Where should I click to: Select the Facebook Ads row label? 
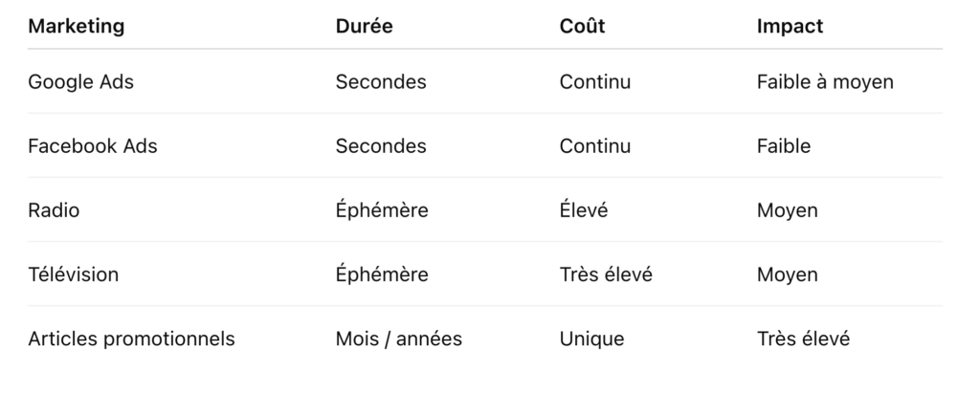coord(92,146)
